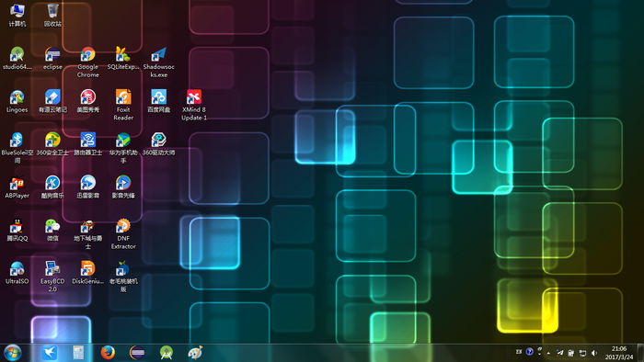Image resolution: width=644 pixels, height=362 pixels.
Task: Select the 腾讯QQ desktop shortcut
Action: coord(17,230)
